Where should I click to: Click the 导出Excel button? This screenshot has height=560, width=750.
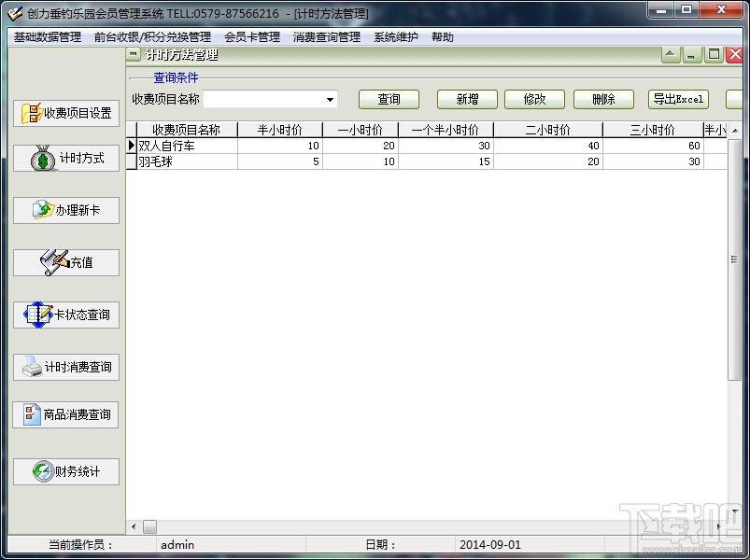(x=679, y=99)
